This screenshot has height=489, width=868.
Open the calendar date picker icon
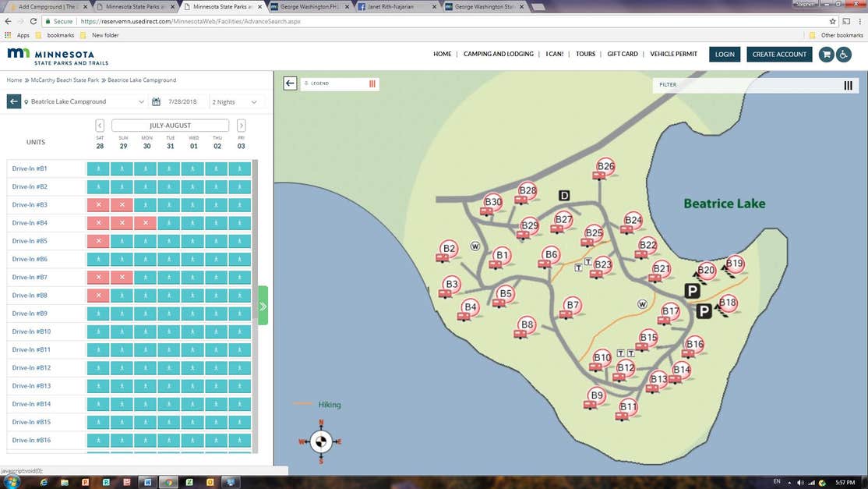157,102
